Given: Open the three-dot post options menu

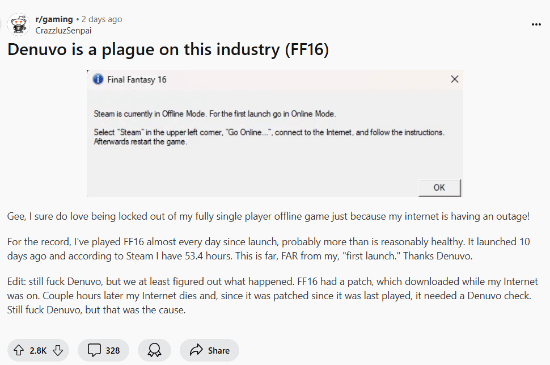Looking at the screenshot, I should [x=536, y=24].
